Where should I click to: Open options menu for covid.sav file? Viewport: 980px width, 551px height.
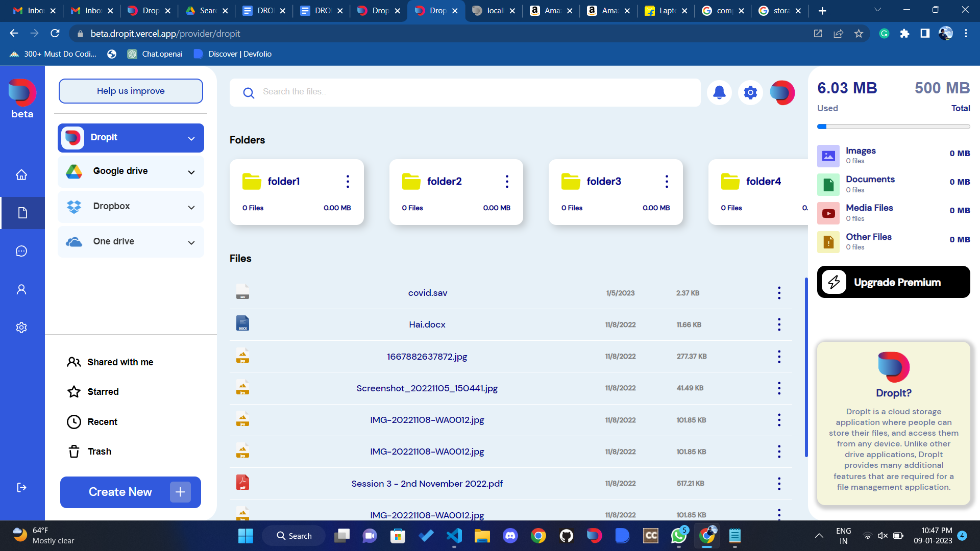pyautogui.click(x=779, y=293)
